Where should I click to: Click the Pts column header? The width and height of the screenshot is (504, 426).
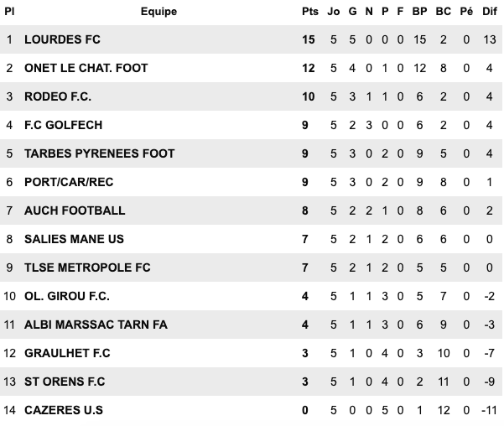pyautogui.click(x=309, y=12)
